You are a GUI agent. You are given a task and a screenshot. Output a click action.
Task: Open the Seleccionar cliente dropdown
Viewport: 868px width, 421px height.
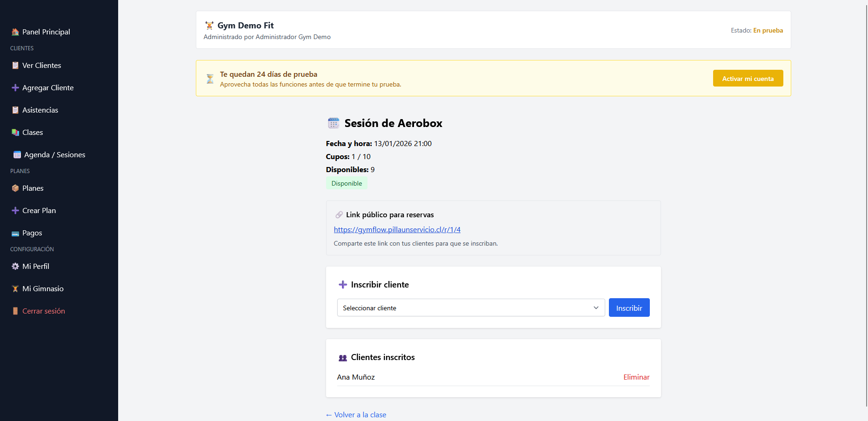pyautogui.click(x=465, y=308)
